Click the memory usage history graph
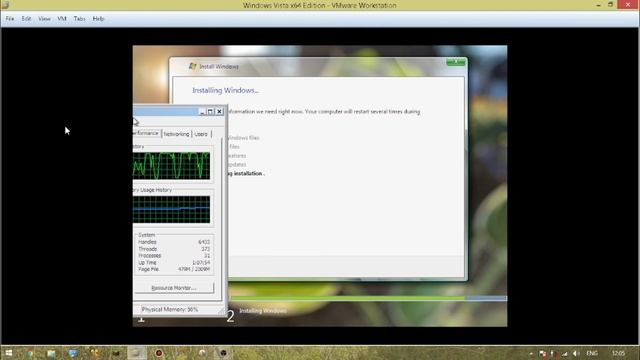The width and height of the screenshot is (640, 360). [x=171, y=209]
